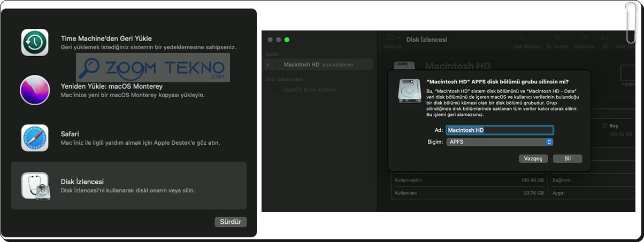Select Macintosh HD in Disk Utility sidebar
Viewport: 644px width, 242px height.
pyautogui.click(x=319, y=65)
